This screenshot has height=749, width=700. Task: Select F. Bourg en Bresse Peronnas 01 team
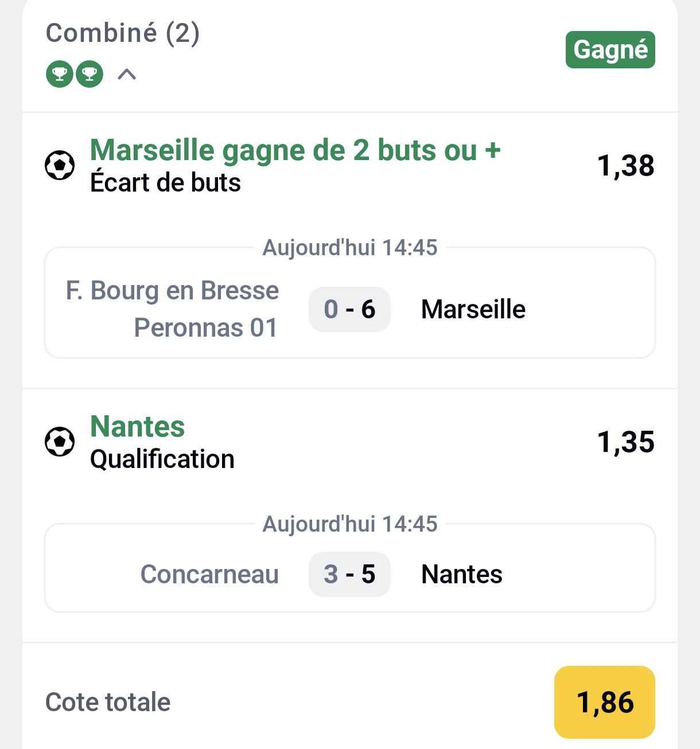[x=172, y=309]
